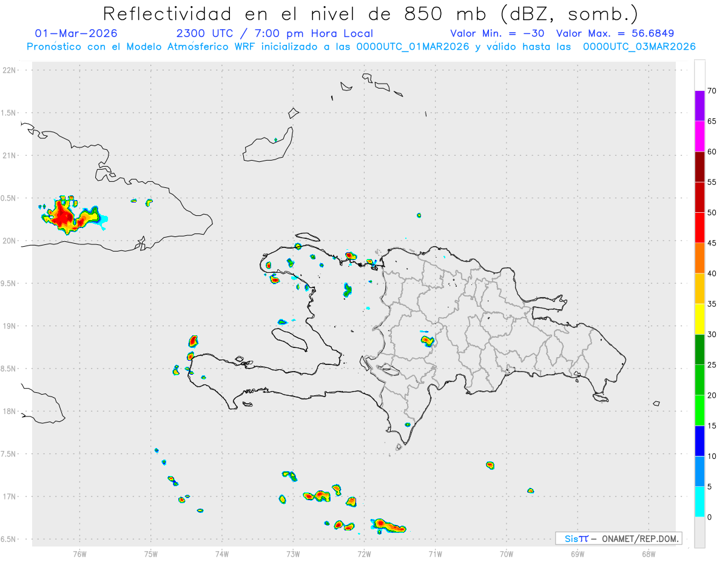Click the white top segment of the colorbar

[x=699, y=75]
